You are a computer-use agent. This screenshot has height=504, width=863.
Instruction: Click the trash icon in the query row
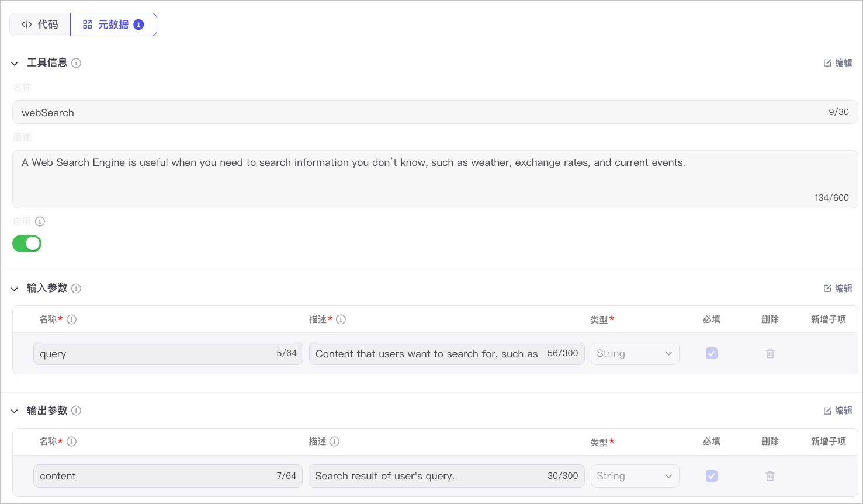click(x=770, y=353)
